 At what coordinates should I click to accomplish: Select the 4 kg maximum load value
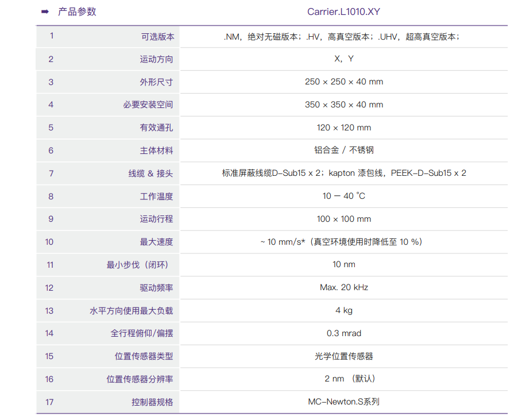343,310
